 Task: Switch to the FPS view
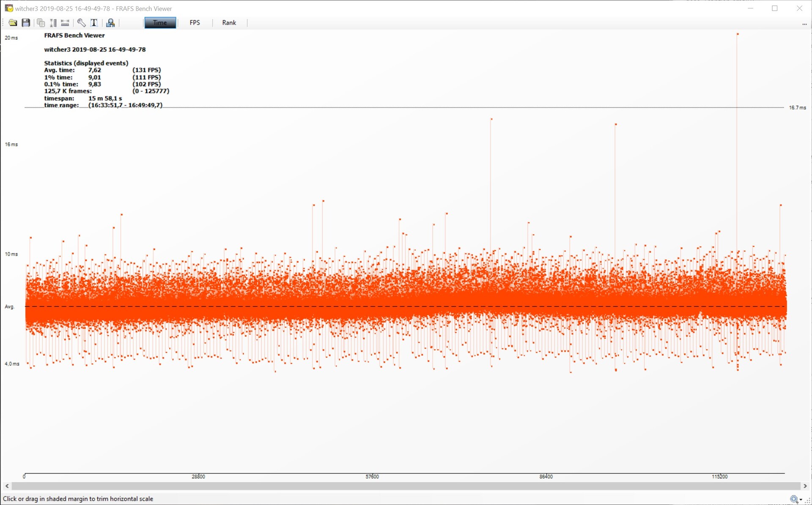coord(195,23)
